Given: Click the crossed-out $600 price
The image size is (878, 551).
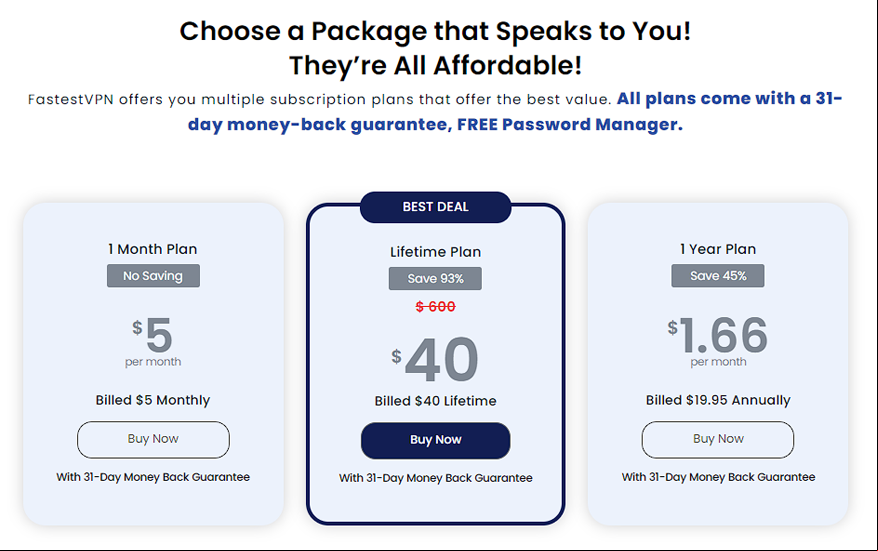Looking at the screenshot, I should point(435,306).
